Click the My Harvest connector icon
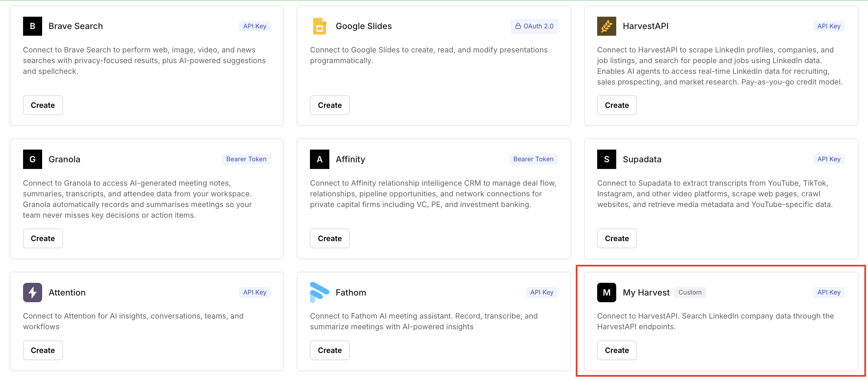The width and height of the screenshot is (868, 380). [607, 293]
